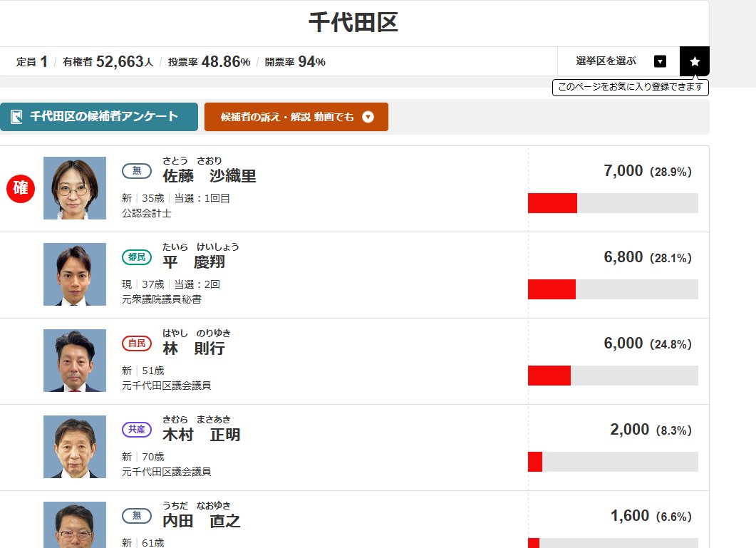The height and width of the screenshot is (548, 756).
Task: Click the 共産 party badge
Action: pyautogui.click(x=136, y=430)
